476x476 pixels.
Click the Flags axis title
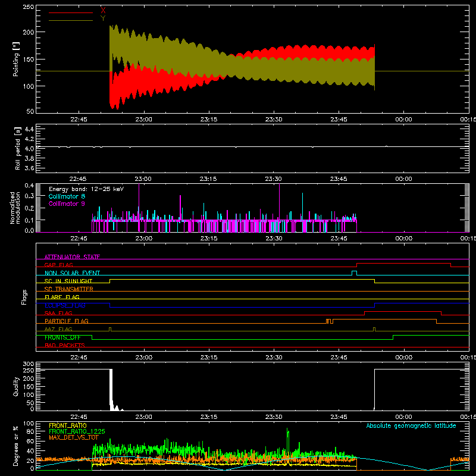point(24,297)
